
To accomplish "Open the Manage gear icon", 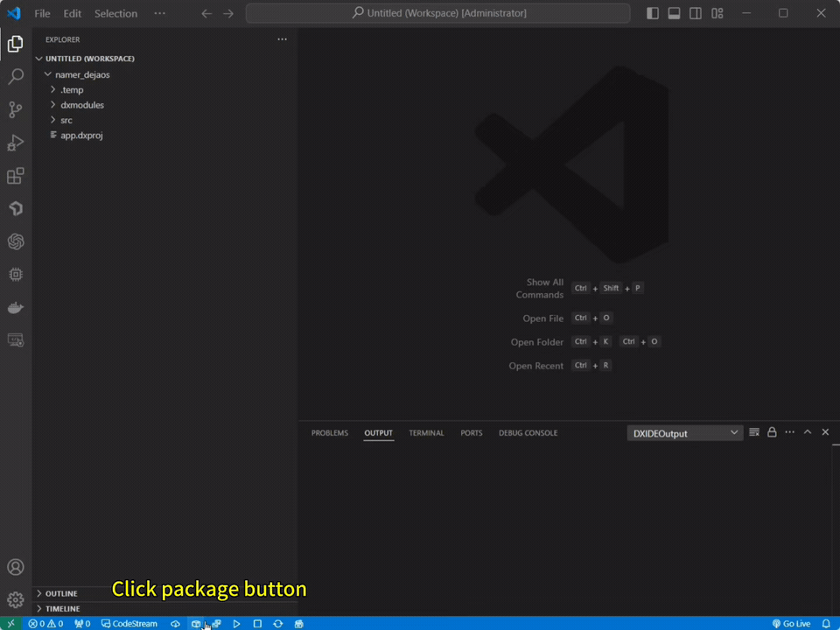I will point(16,599).
